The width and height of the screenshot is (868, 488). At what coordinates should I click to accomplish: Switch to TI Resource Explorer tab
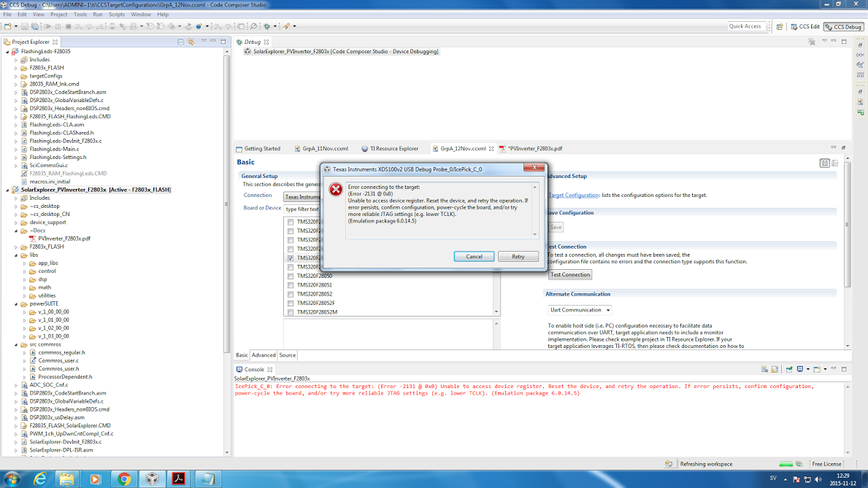pos(390,148)
